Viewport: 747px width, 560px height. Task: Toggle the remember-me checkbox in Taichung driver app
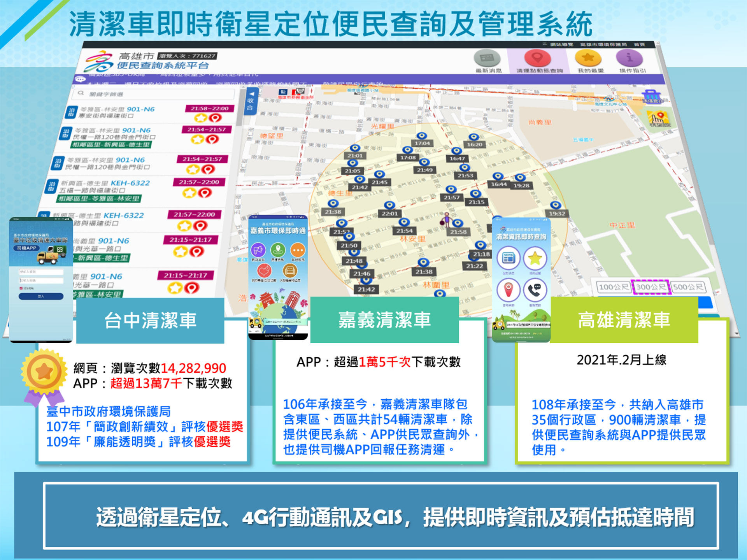coord(21,288)
